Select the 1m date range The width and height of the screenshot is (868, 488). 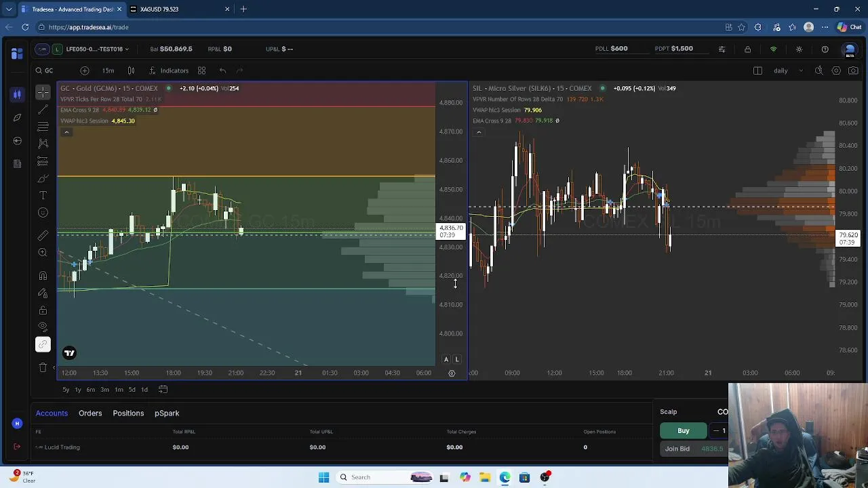pos(119,390)
